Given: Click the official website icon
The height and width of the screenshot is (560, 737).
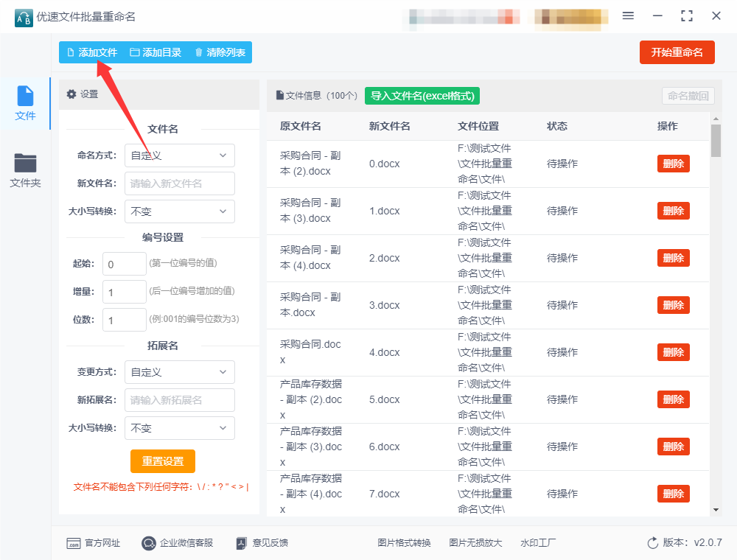Looking at the screenshot, I should pos(74,544).
